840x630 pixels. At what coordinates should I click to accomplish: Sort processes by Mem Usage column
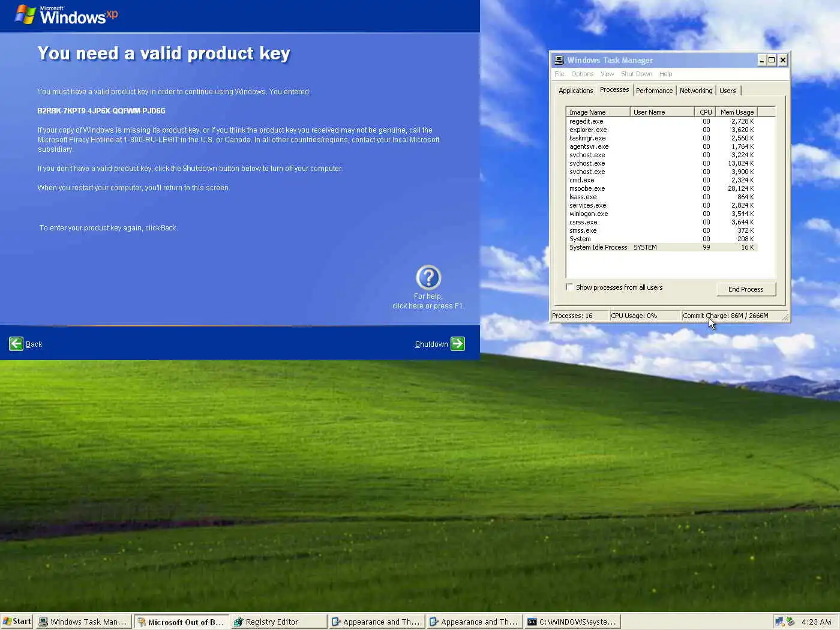click(736, 112)
